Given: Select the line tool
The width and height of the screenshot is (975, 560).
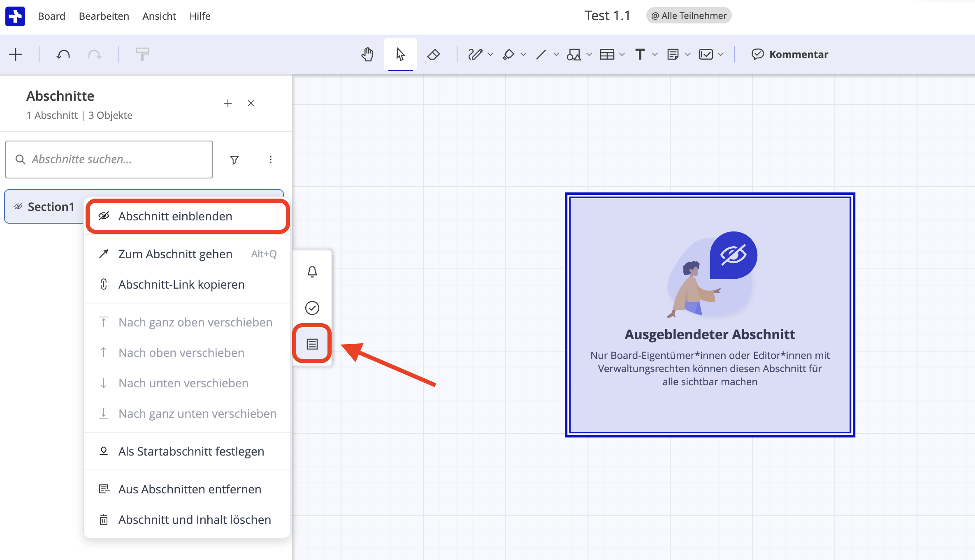Looking at the screenshot, I should [541, 54].
